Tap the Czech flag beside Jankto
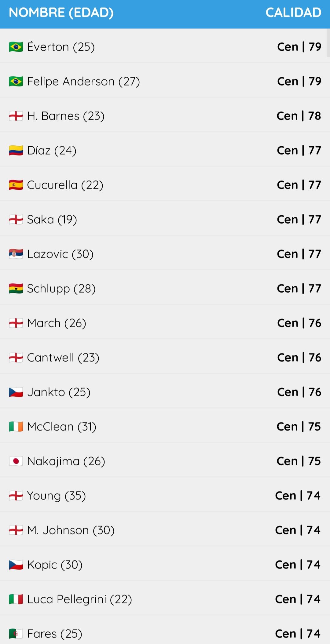The image size is (330, 644). point(16,392)
